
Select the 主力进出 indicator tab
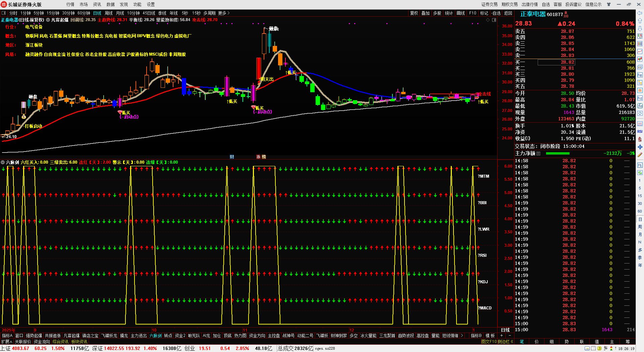coord(139,336)
